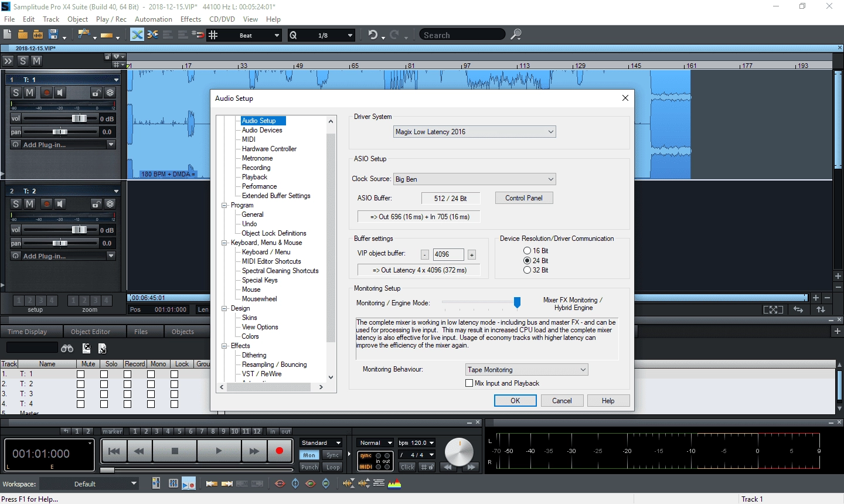Click the New project icon in toolbar

[8, 35]
